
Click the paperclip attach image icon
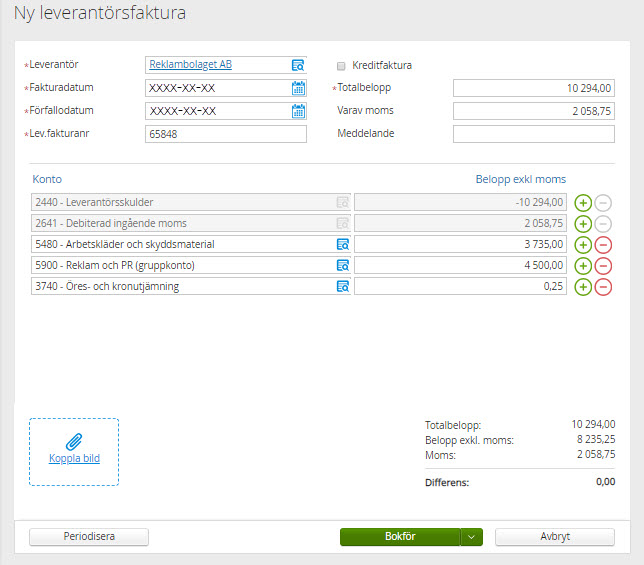[74, 441]
